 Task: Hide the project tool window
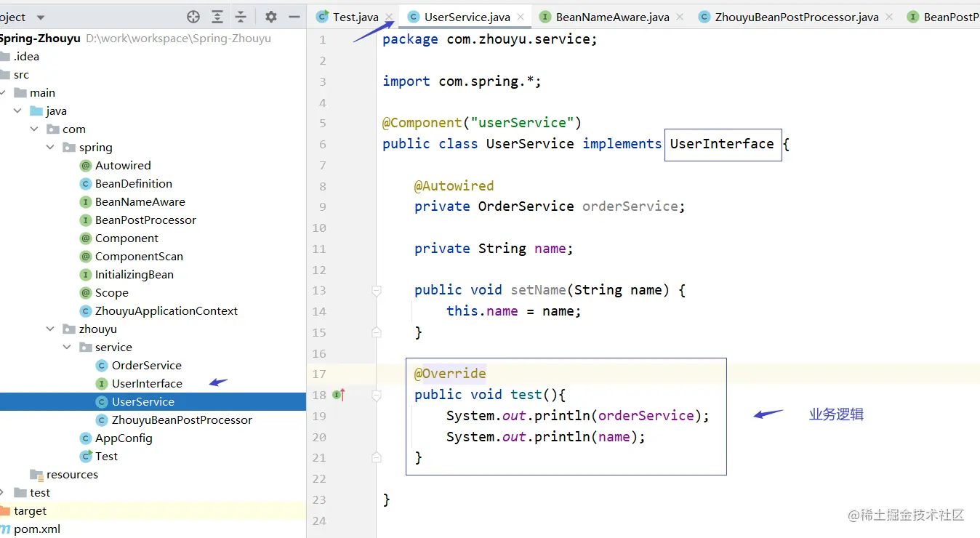tap(294, 17)
